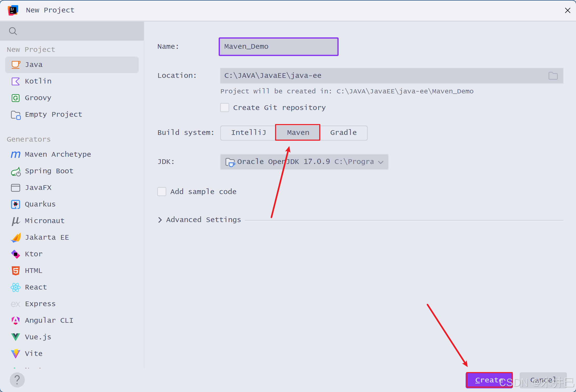576x392 pixels.
Task: Select the Angular CLI icon
Action: (x=16, y=320)
